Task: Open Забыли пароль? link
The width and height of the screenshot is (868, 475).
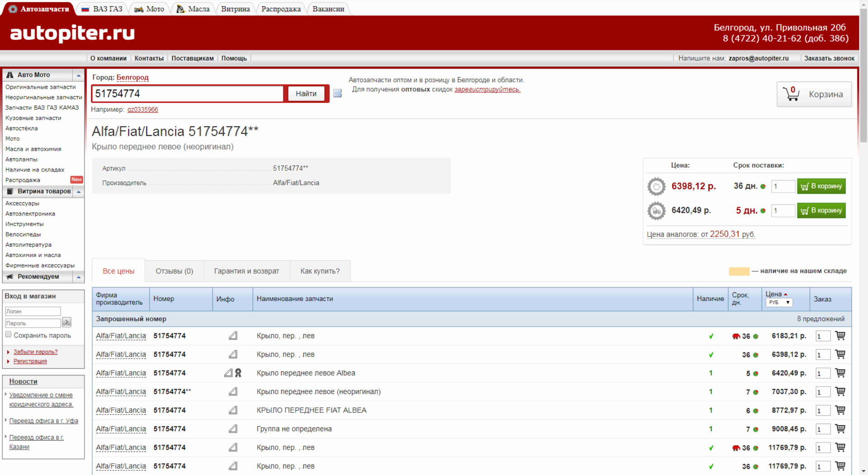Action: [35, 351]
